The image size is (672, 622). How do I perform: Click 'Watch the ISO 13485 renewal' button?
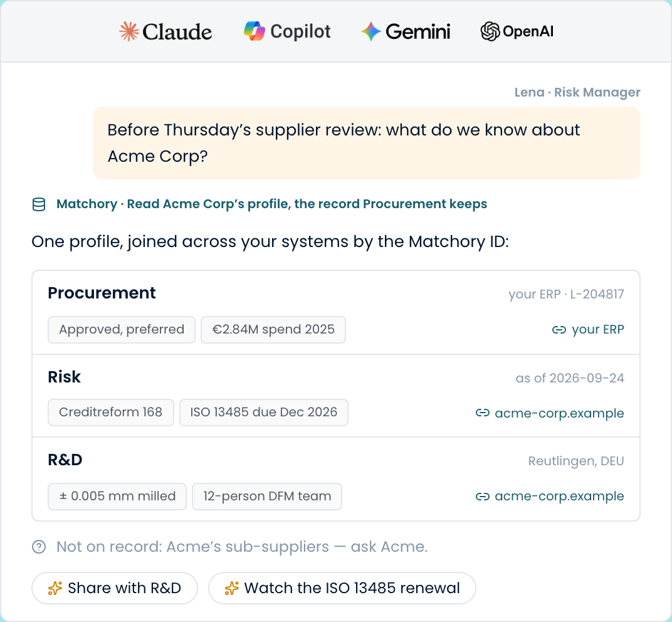click(x=342, y=588)
